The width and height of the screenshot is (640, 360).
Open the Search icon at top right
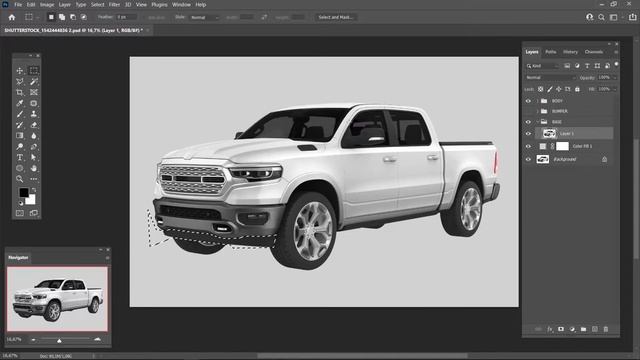pos(601,17)
